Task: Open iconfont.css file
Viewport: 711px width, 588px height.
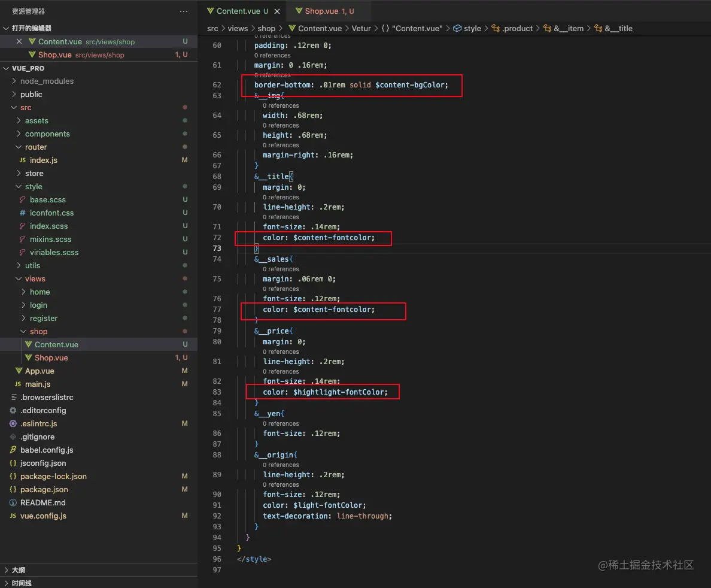Action: point(51,213)
